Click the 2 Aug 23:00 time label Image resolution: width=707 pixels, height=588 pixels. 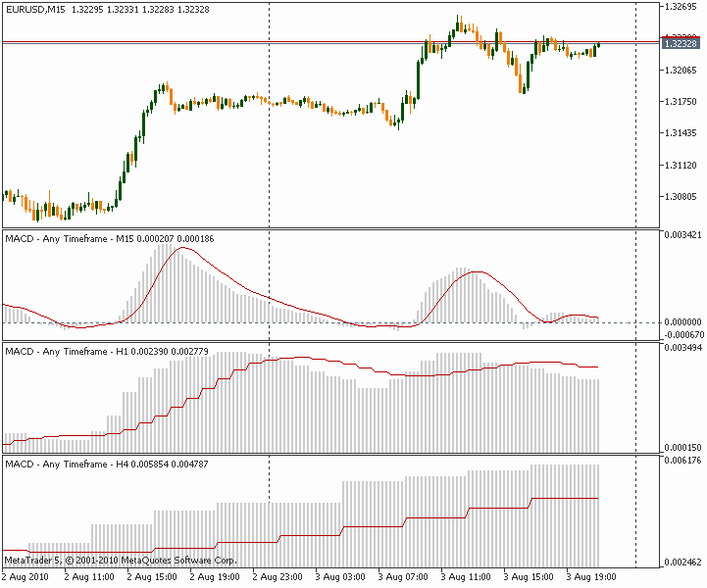pos(276,577)
